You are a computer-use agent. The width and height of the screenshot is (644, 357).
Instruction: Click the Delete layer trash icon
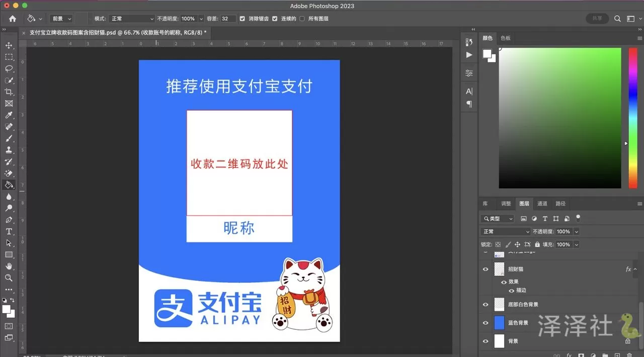point(628,354)
